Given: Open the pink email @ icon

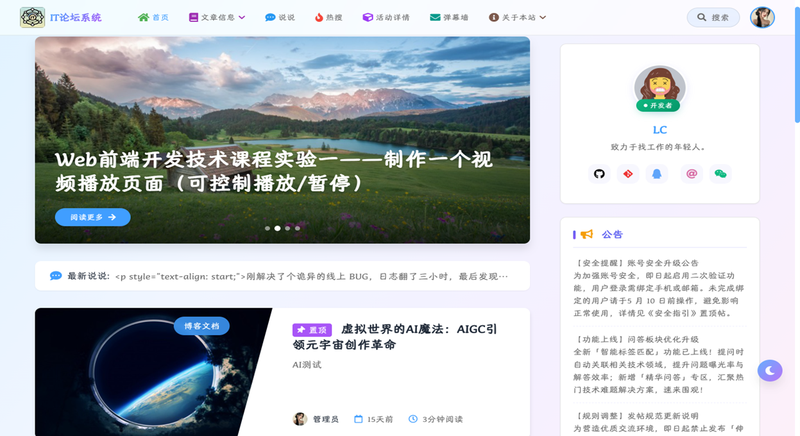Looking at the screenshot, I should coord(692,174).
